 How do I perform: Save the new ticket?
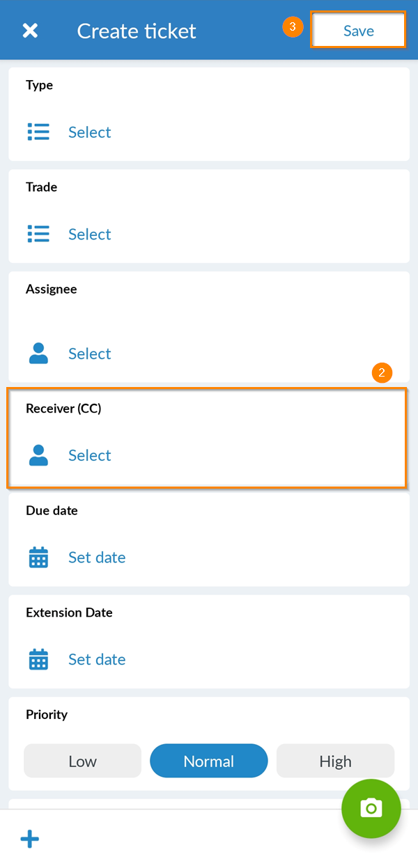(358, 31)
